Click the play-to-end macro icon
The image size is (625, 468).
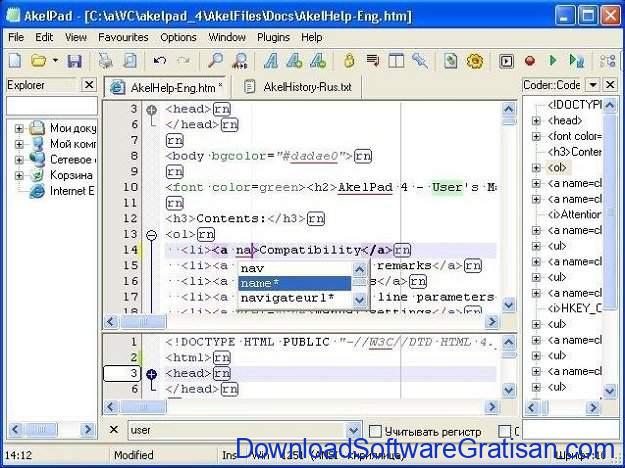[577, 61]
